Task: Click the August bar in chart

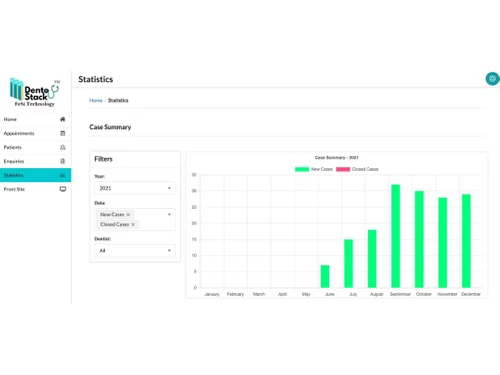Action: click(372, 259)
